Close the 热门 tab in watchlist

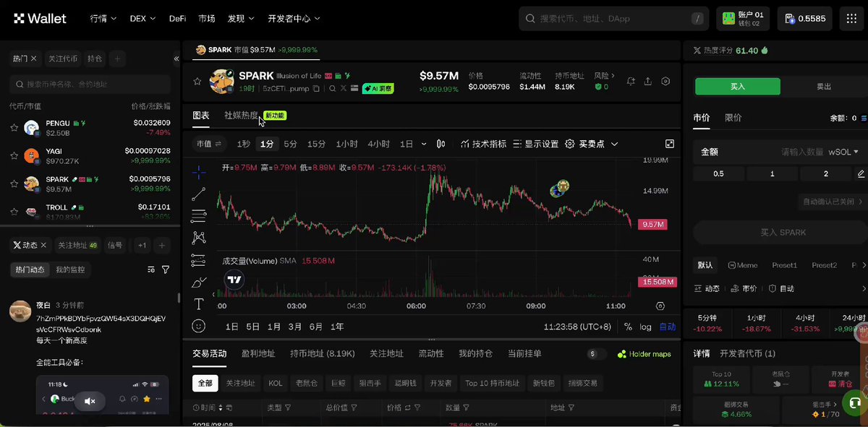[x=33, y=59]
